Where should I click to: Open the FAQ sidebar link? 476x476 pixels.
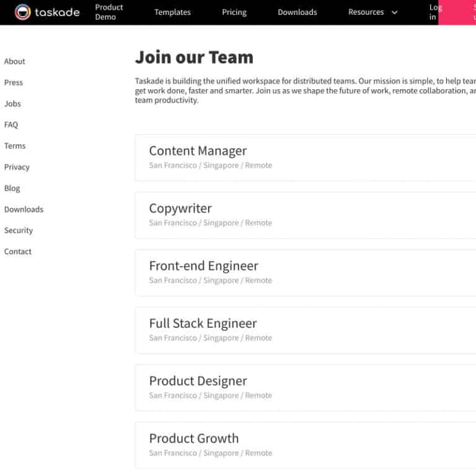[x=11, y=125]
